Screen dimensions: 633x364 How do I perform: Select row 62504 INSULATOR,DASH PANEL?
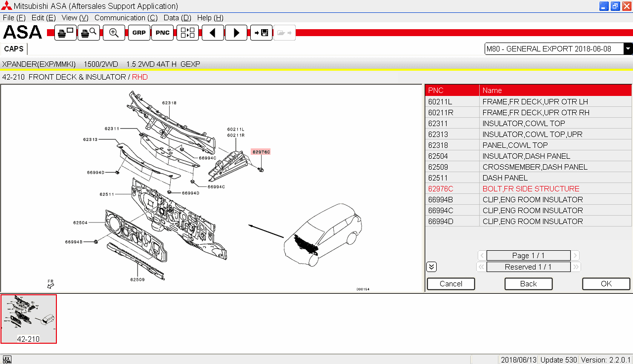[528, 156]
